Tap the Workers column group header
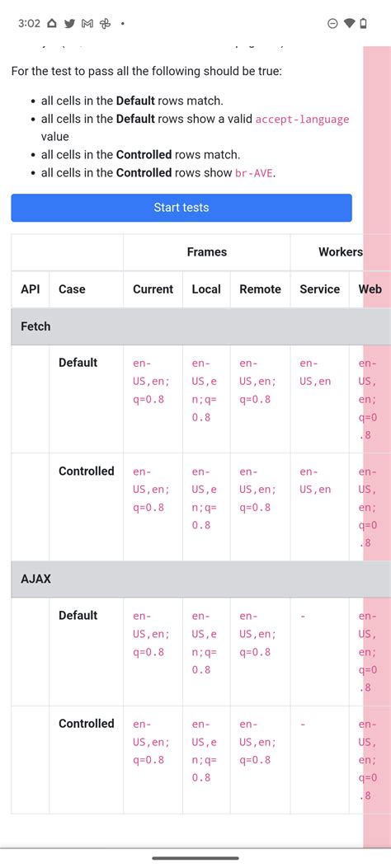 (x=340, y=252)
